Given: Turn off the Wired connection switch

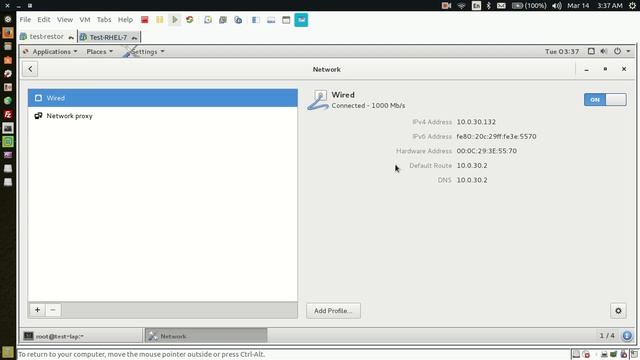Looking at the screenshot, I should coord(605,100).
